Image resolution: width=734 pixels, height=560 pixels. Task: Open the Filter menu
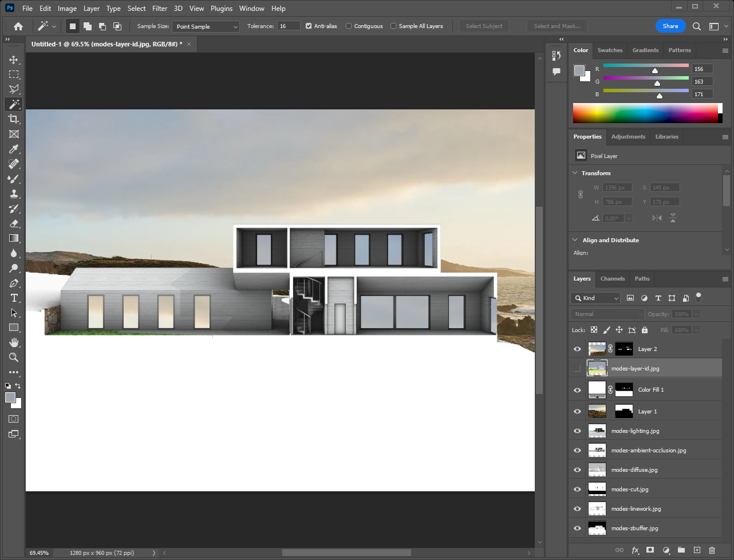click(x=160, y=9)
